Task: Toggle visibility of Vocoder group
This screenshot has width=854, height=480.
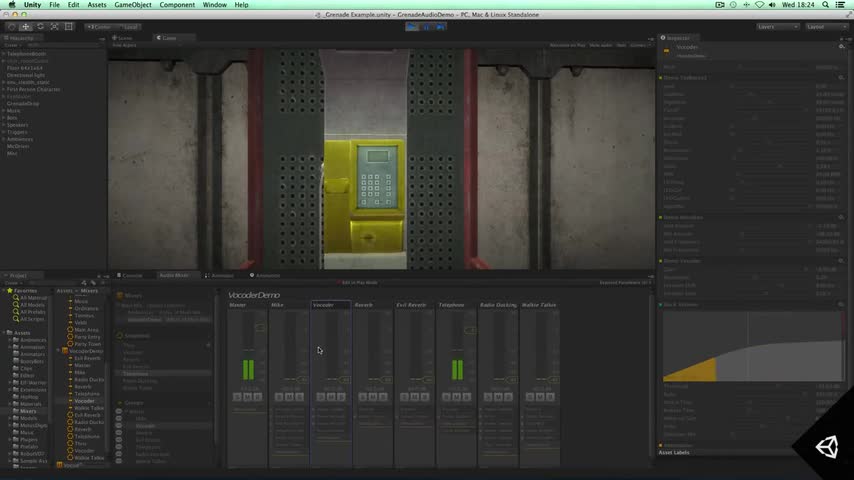Action: [x=121, y=425]
